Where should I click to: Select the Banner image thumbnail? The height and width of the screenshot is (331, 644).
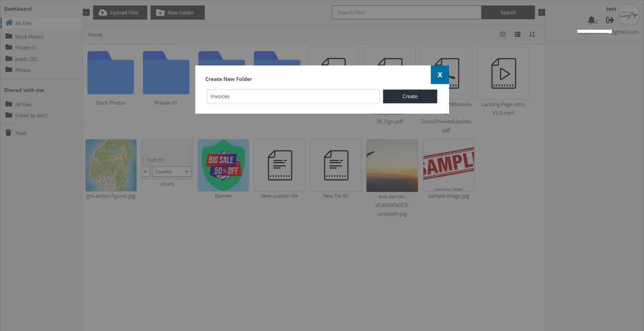pos(223,165)
